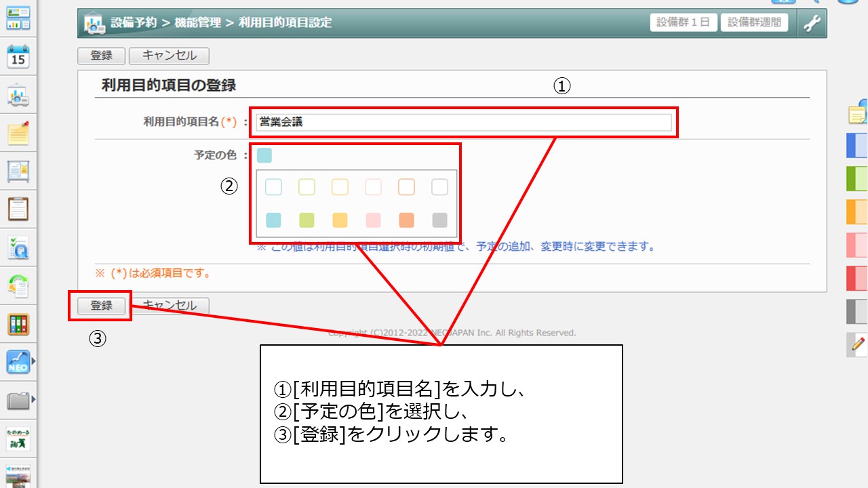Open the portal icon in the left sidebar
The height and width of the screenshot is (488, 868).
(18, 18)
